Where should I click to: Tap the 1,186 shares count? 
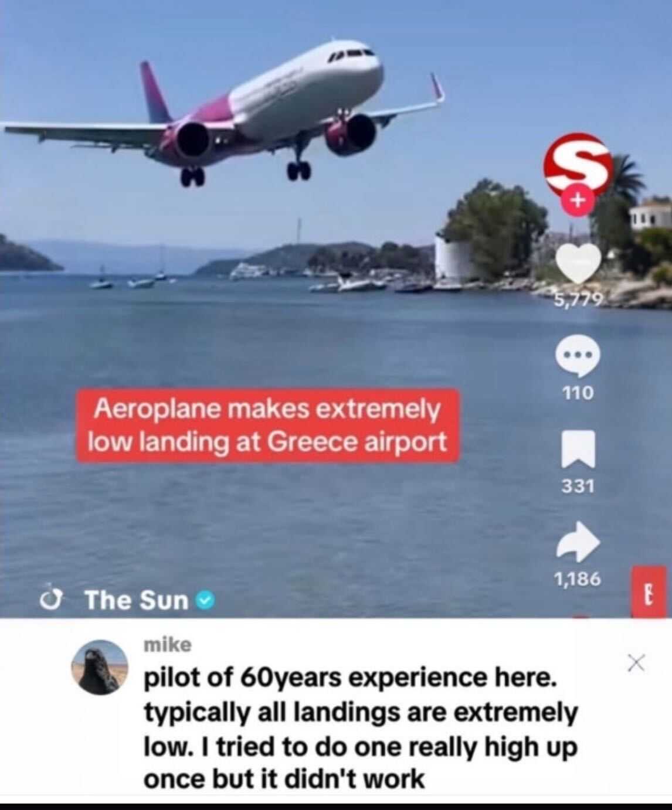coord(578,578)
